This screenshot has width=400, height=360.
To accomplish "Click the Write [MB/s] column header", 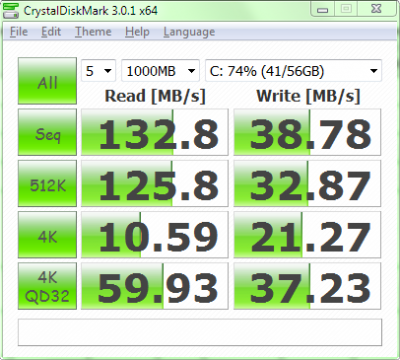I will point(308,96).
